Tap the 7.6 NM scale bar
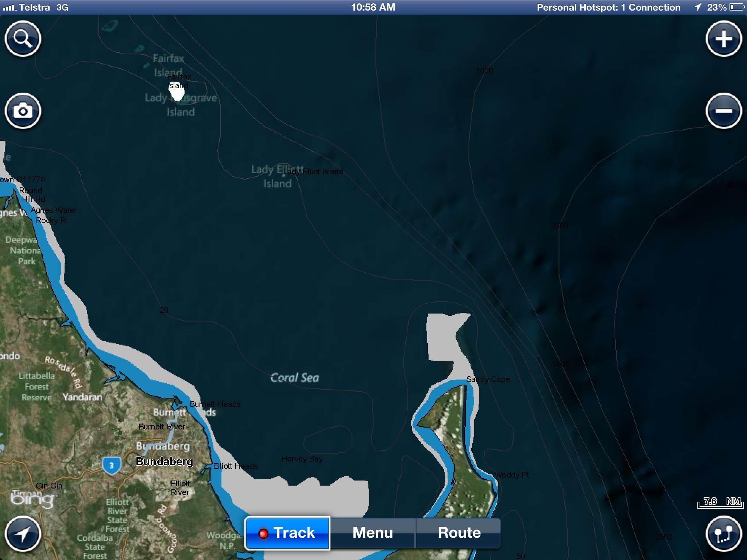 click(x=721, y=502)
